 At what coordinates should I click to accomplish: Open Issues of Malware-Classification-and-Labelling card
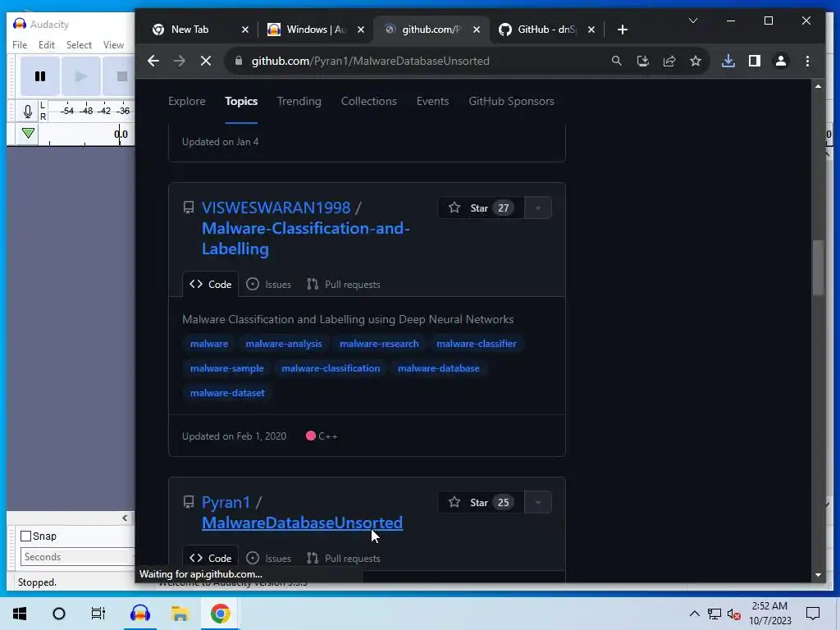[268, 285]
